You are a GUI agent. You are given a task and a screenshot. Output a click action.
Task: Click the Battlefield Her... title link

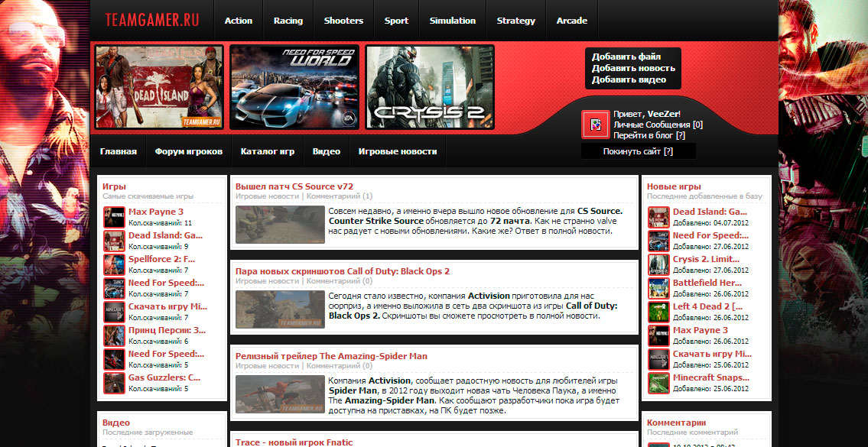click(707, 283)
